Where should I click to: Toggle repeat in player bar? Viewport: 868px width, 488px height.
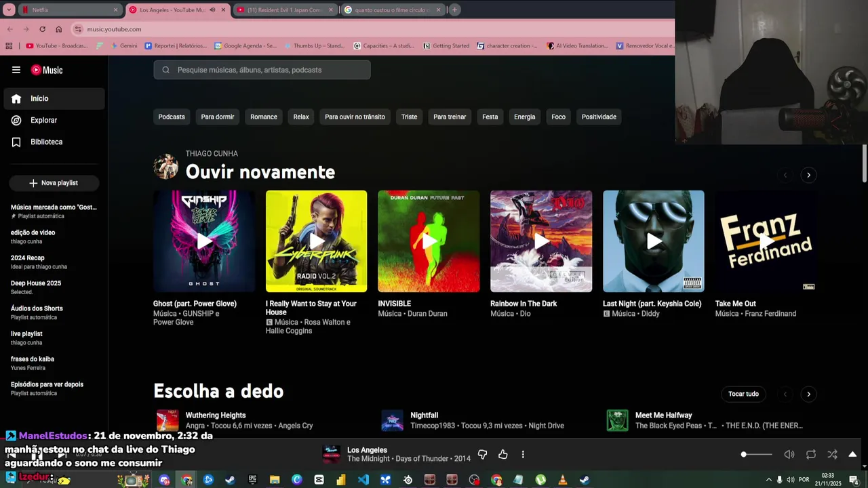click(810, 454)
